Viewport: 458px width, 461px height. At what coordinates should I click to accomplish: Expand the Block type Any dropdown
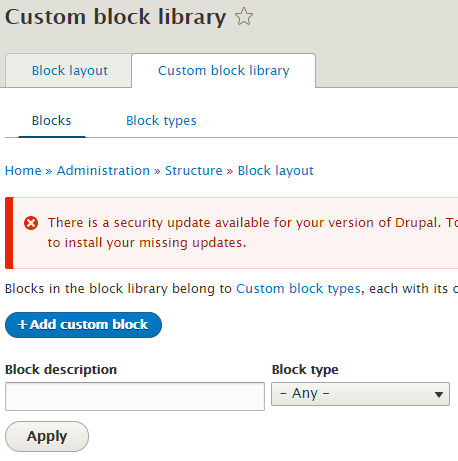point(360,394)
